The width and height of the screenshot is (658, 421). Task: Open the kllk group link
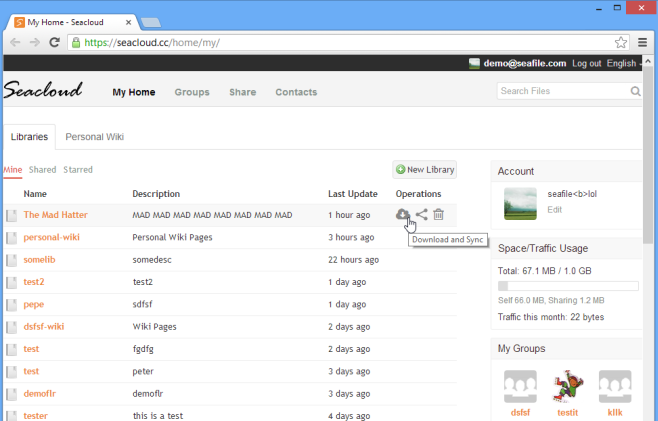coord(615,413)
